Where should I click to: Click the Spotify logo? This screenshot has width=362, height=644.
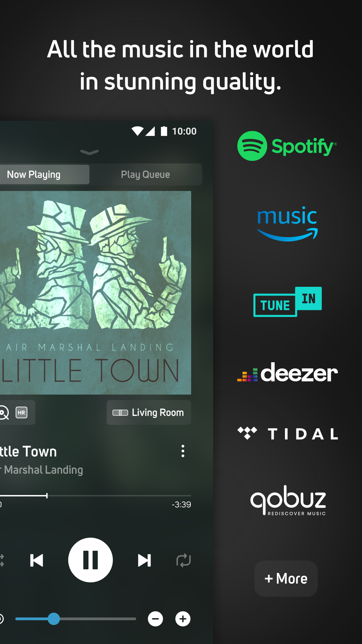[287, 146]
